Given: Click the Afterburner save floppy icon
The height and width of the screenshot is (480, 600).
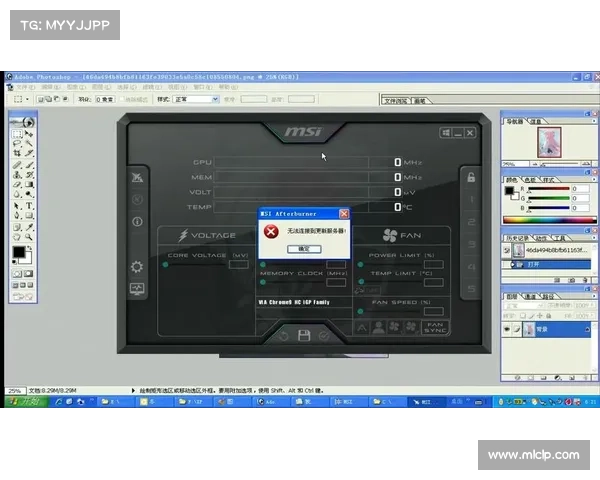Looking at the screenshot, I should [304, 335].
